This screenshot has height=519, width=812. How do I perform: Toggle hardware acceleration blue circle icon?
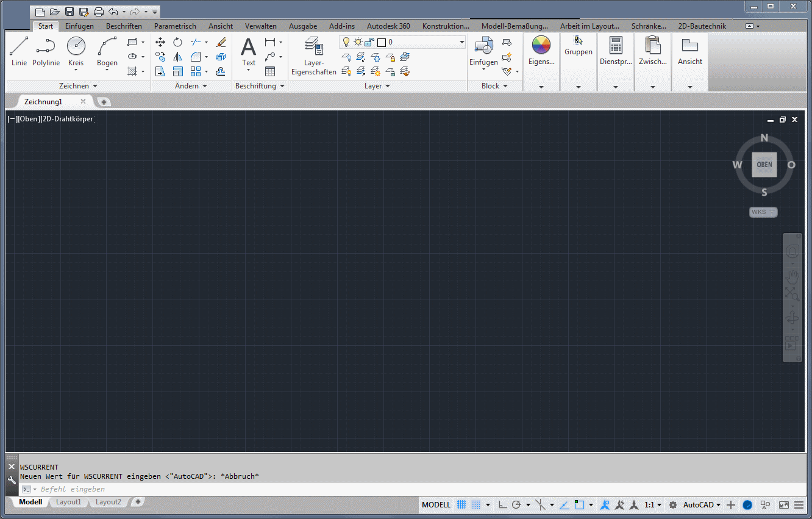tap(747, 505)
